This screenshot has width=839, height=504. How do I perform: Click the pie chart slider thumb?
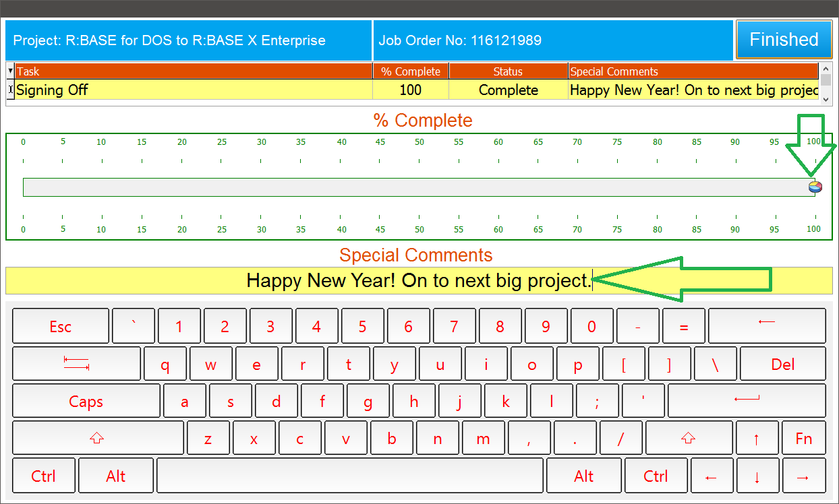click(815, 187)
